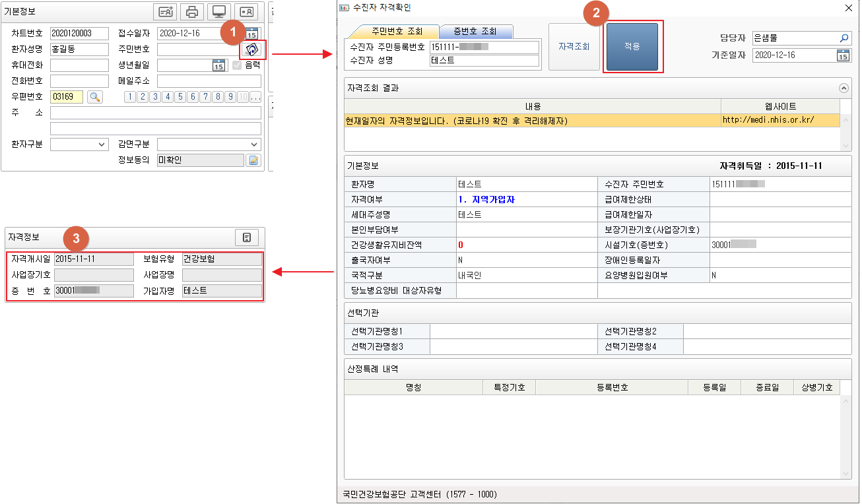Switch to the 증번호 조회 tab
This screenshot has height=504, width=862.
point(475,32)
